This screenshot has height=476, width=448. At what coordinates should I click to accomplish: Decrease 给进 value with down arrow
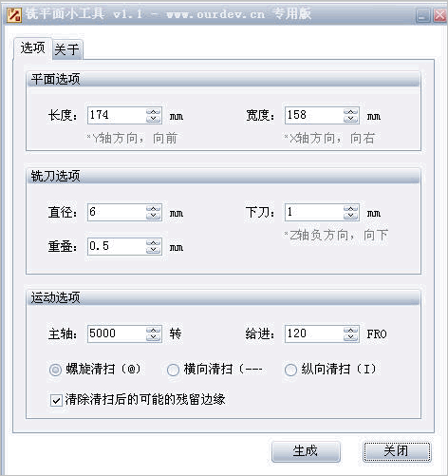351,337
